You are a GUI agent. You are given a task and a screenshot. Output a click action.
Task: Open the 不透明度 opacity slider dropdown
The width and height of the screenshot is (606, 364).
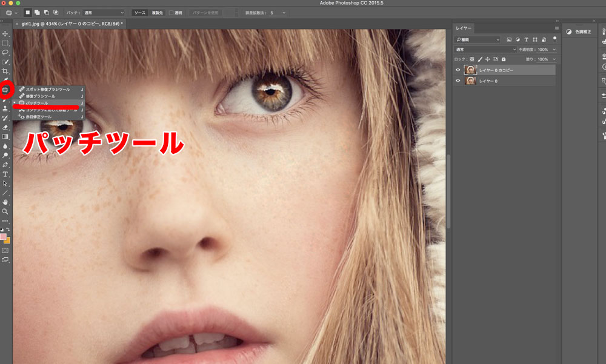click(554, 50)
